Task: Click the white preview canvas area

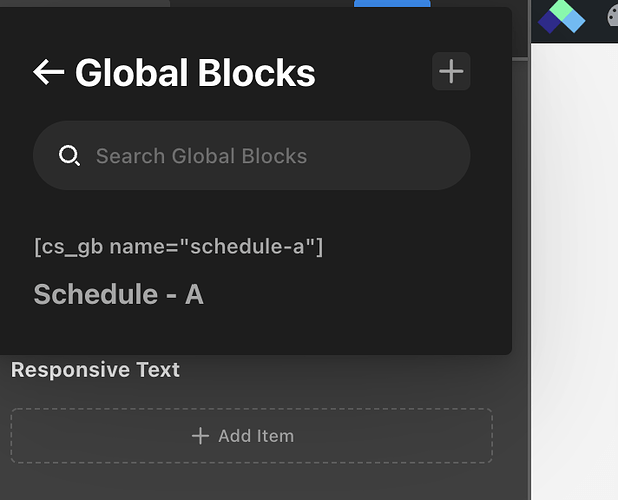Action: coord(575,270)
